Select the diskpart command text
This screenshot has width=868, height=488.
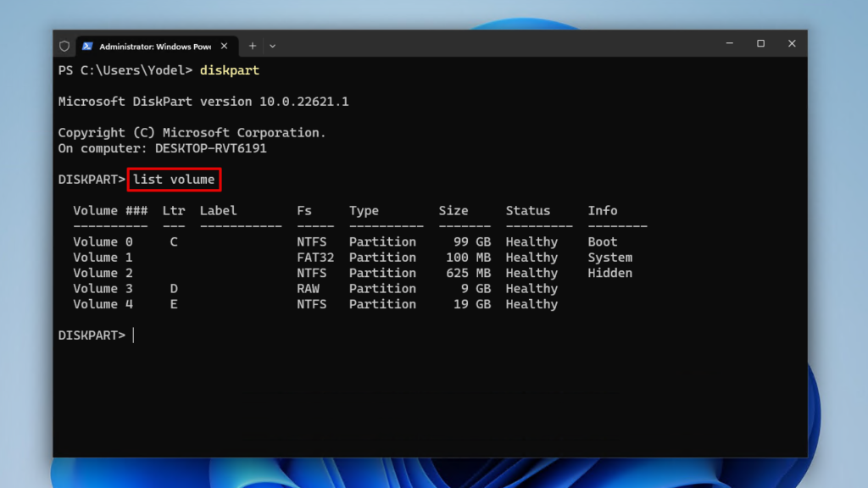pos(229,71)
